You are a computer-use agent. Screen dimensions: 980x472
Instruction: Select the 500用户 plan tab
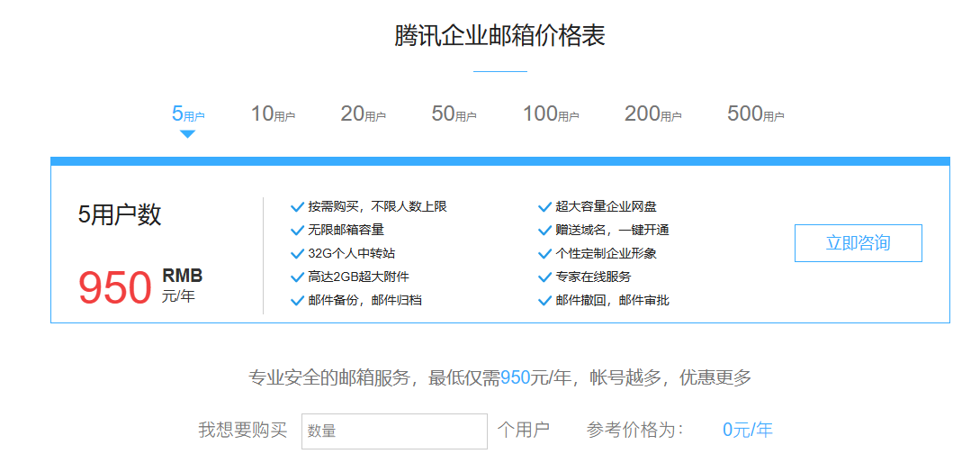[x=755, y=114]
